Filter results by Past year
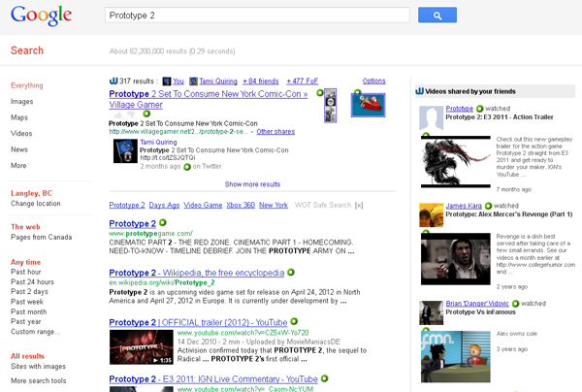 point(25,321)
